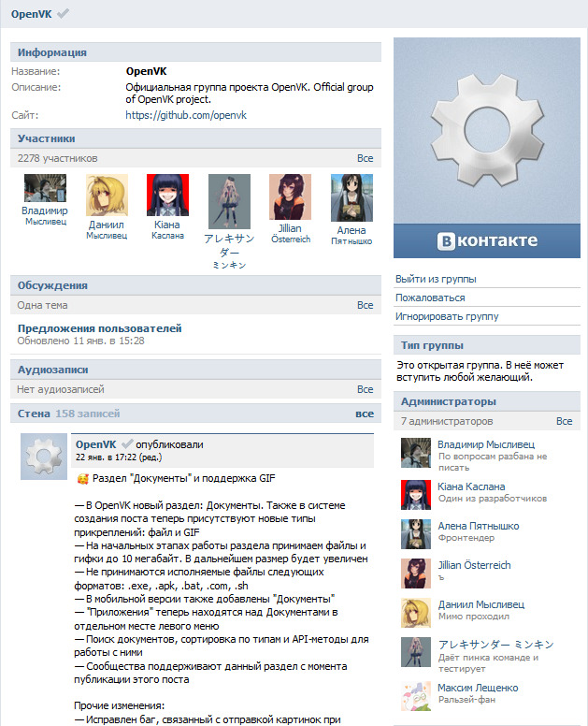The image size is (588, 726).
Task: Open the Обсуждения section header
Action: [x=195, y=285]
